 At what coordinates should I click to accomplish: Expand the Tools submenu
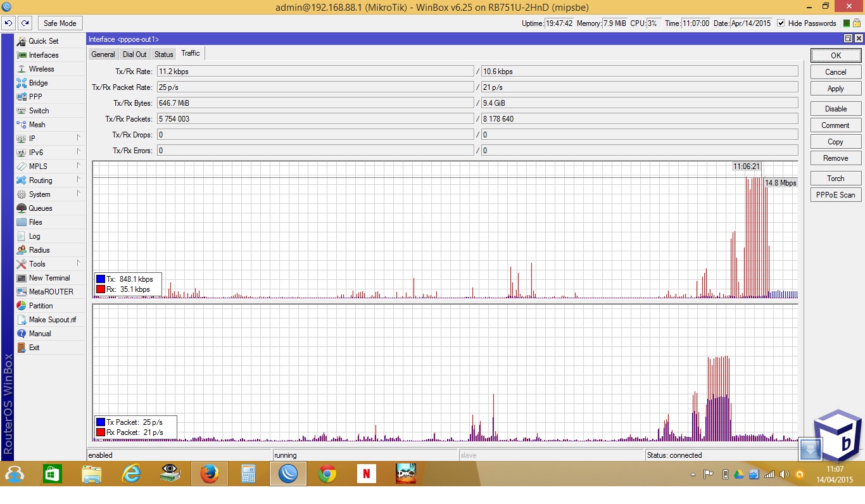79,264
